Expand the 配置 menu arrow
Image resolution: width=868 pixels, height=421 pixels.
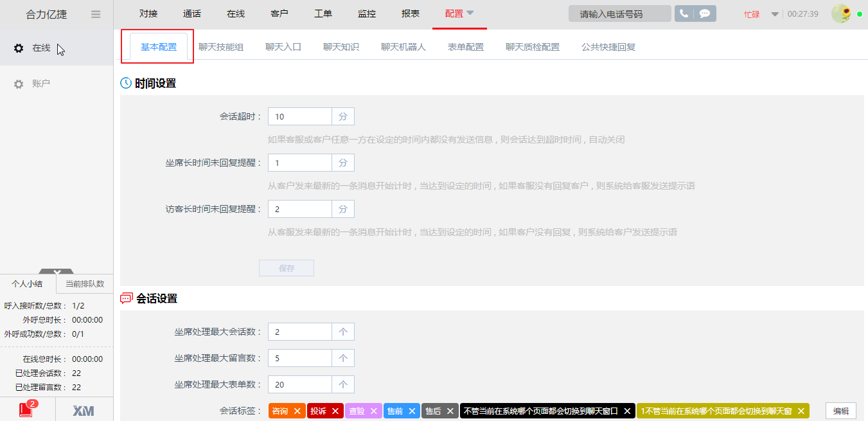[471, 12]
